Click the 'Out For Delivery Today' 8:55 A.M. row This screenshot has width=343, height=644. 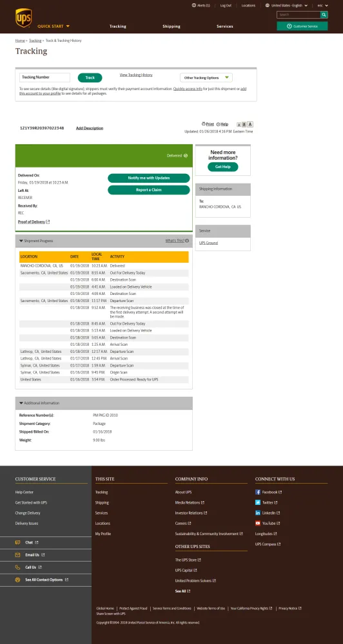104,272
